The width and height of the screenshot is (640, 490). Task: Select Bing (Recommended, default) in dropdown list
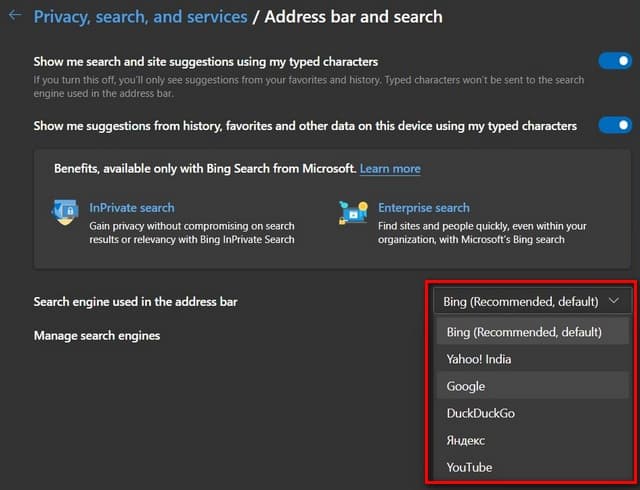tap(533, 332)
